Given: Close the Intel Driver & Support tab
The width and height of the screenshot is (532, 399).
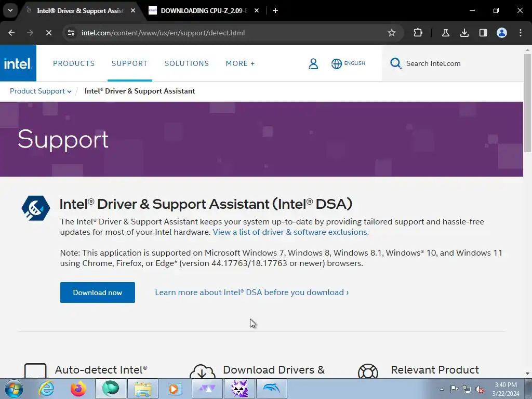Looking at the screenshot, I should (x=133, y=10).
